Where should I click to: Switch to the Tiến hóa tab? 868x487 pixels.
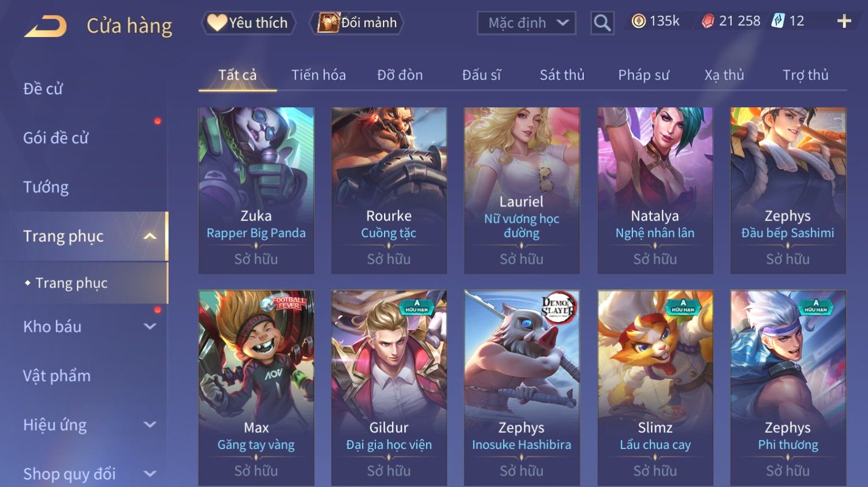[x=318, y=75]
